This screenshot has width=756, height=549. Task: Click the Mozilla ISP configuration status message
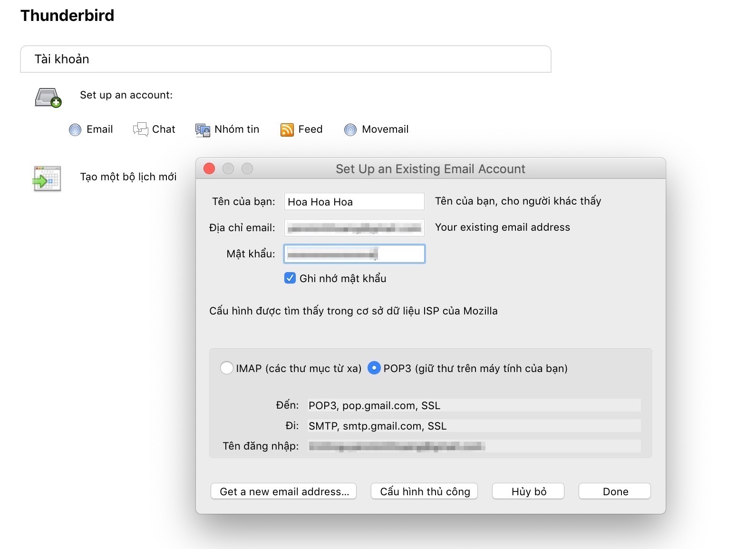[353, 311]
